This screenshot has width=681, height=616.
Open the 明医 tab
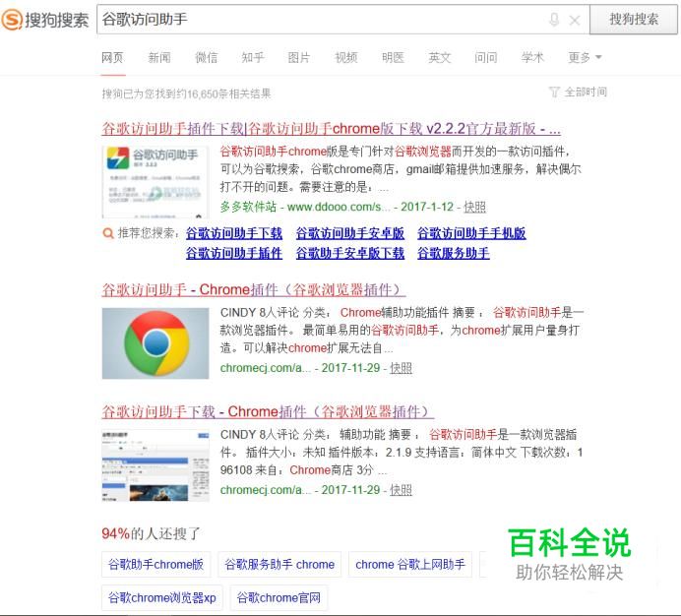[393, 57]
